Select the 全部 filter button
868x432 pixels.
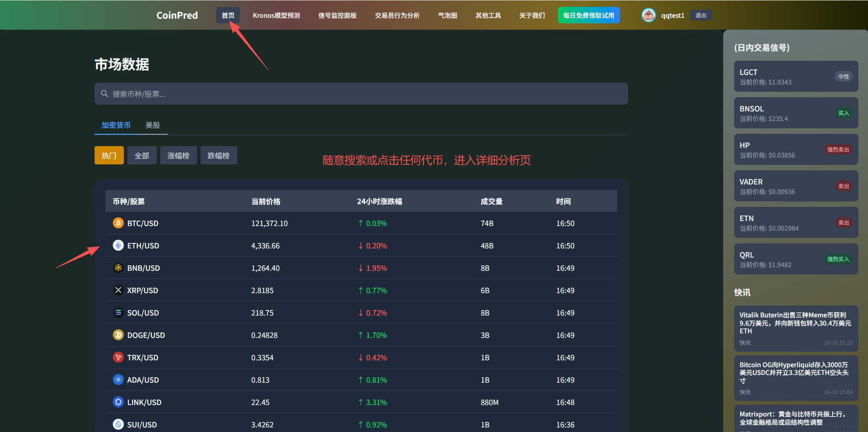pyautogui.click(x=142, y=155)
